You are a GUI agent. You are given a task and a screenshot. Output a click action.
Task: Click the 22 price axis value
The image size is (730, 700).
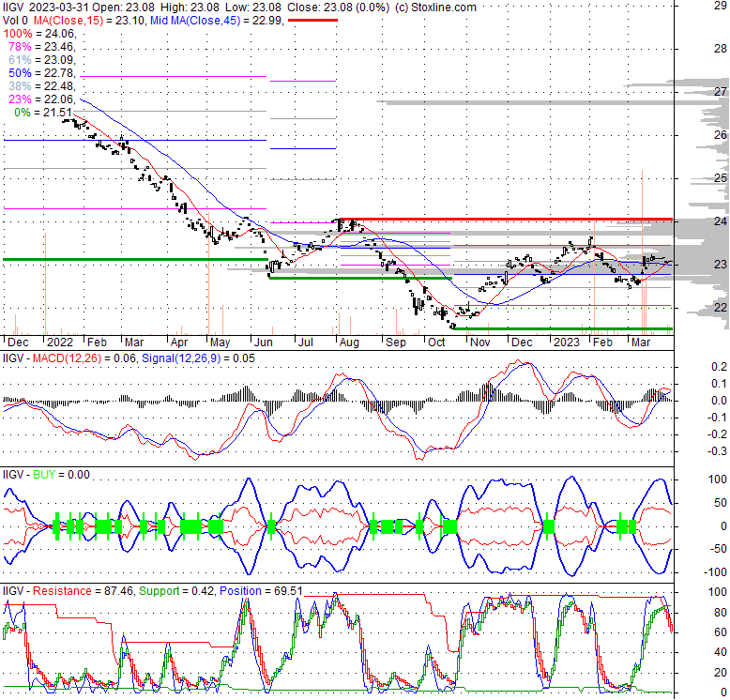point(721,307)
